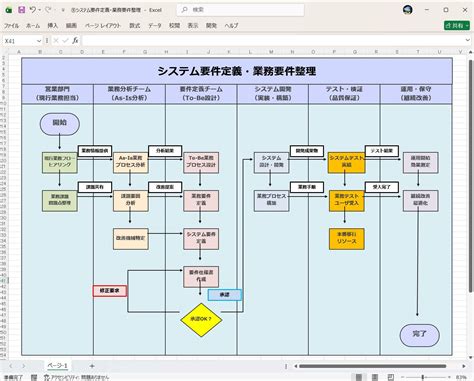Click the horizontal scrollbar left arrow
This screenshot has height=381, width=474.
pyautogui.click(x=295, y=366)
